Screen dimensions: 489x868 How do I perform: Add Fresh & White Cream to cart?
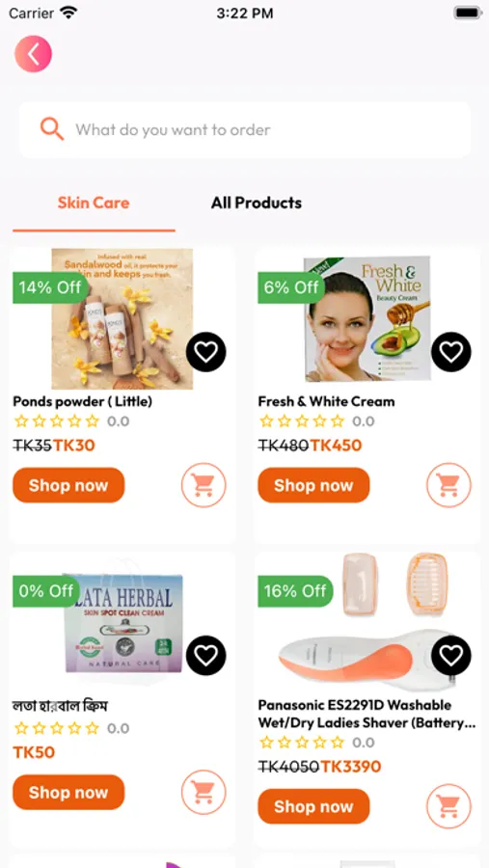[x=448, y=485]
